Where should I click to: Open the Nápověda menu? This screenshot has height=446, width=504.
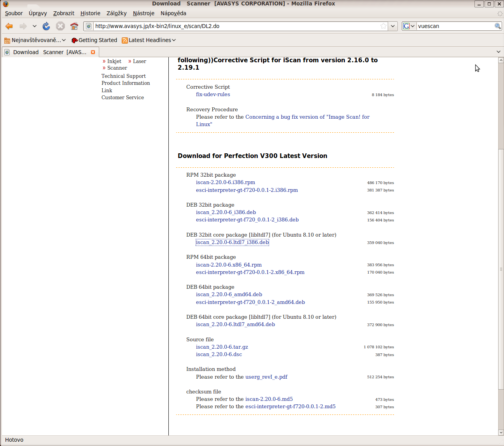(x=173, y=13)
